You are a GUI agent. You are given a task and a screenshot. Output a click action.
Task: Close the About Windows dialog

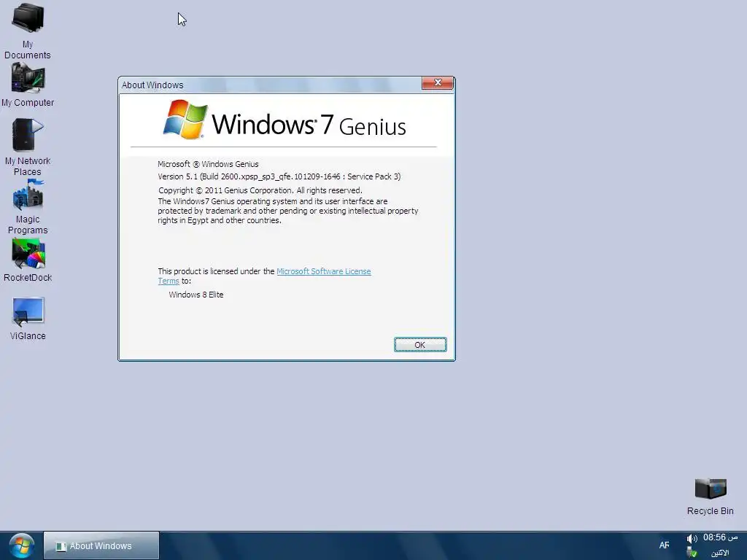click(438, 83)
